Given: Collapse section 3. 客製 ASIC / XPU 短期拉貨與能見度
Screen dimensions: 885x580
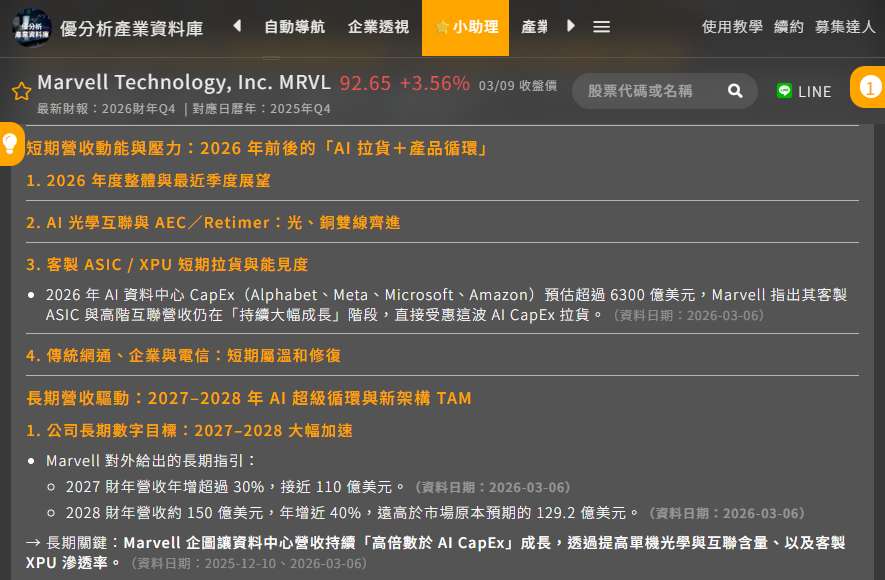Looking at the screenshot, I should pos(167,265).
